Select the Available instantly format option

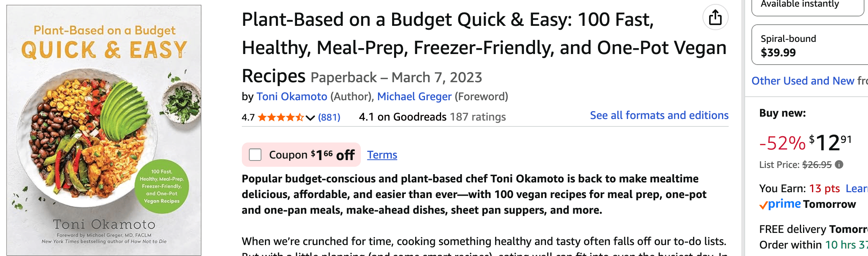(x=807, y=5)
